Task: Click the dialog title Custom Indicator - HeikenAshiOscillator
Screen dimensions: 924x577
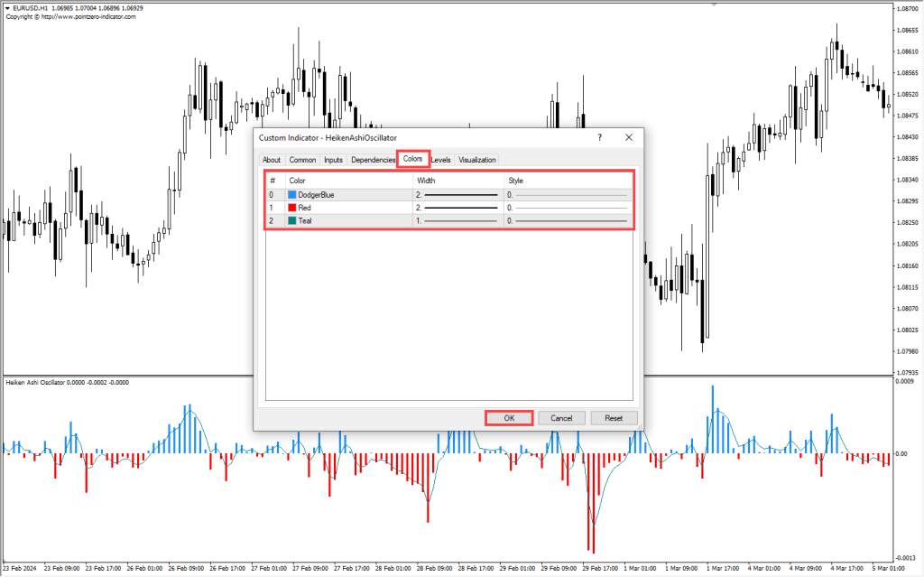Action: 328,137
